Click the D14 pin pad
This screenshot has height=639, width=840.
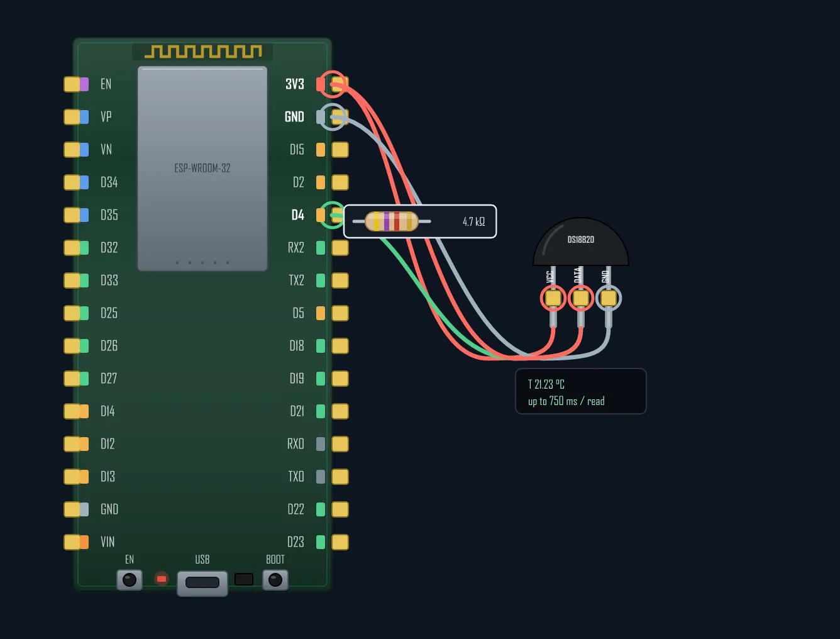pyautogui.click(x=72, y=411)
